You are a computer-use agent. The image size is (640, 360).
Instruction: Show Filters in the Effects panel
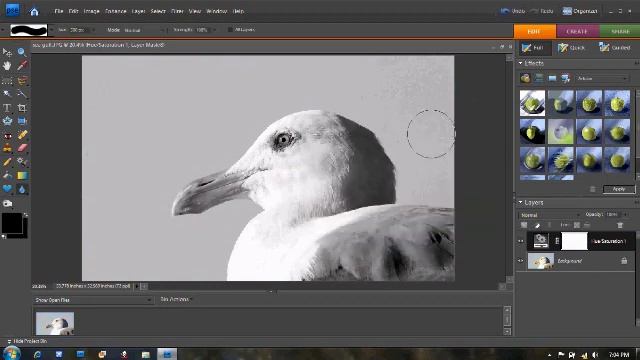pos(525,78)
